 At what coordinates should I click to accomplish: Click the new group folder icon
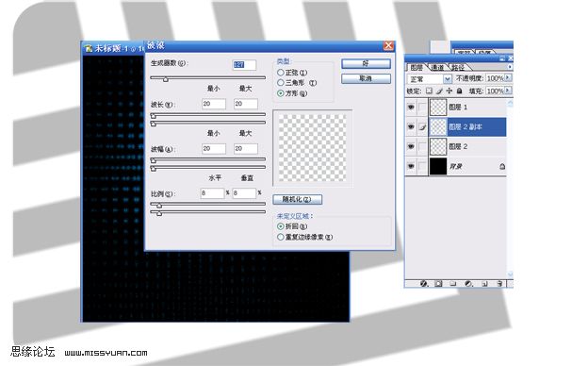point(453,284)
